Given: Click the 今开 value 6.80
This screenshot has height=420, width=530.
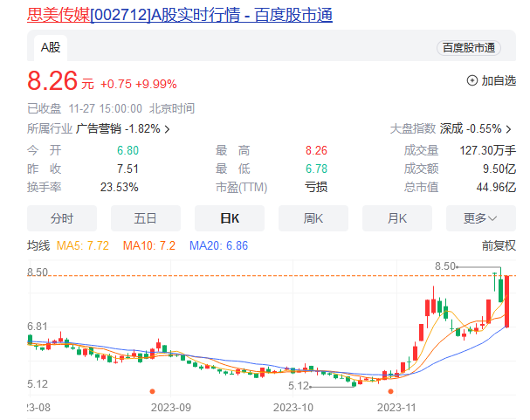Looking at the screenshot, I should (127, 150).
